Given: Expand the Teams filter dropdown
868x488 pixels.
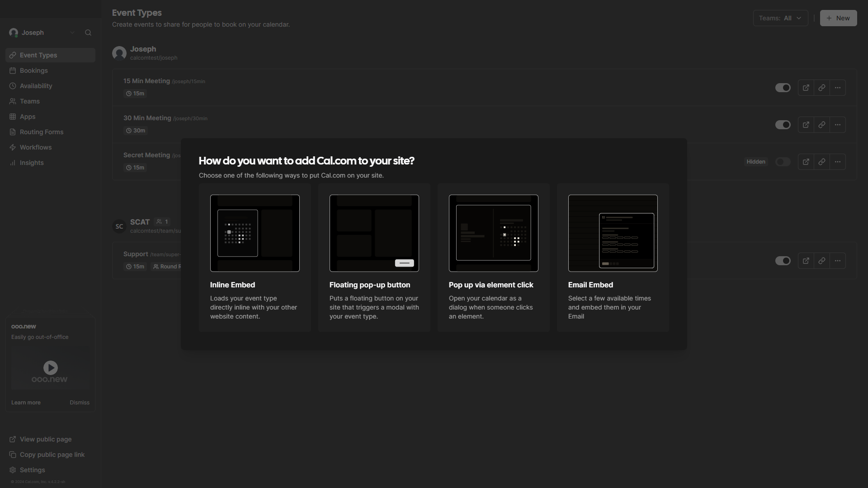Looking at the screenshot, I should click(780, 18).
